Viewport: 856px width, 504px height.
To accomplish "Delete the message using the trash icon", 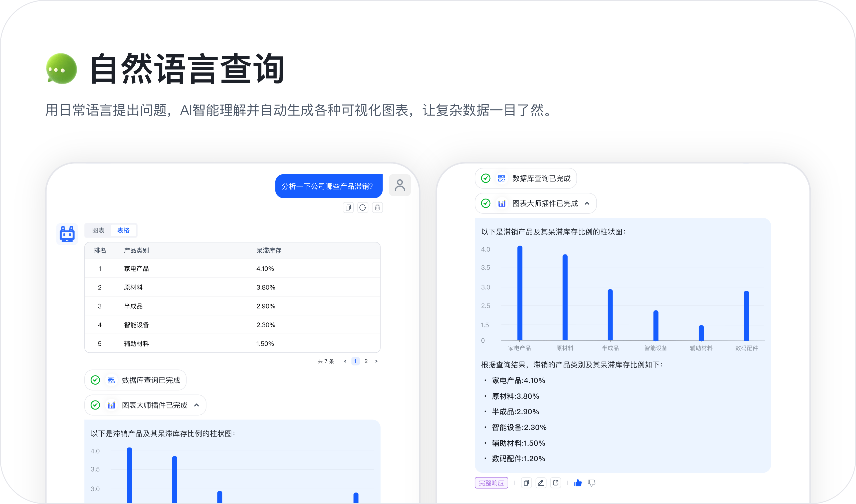I will point(377,207).
